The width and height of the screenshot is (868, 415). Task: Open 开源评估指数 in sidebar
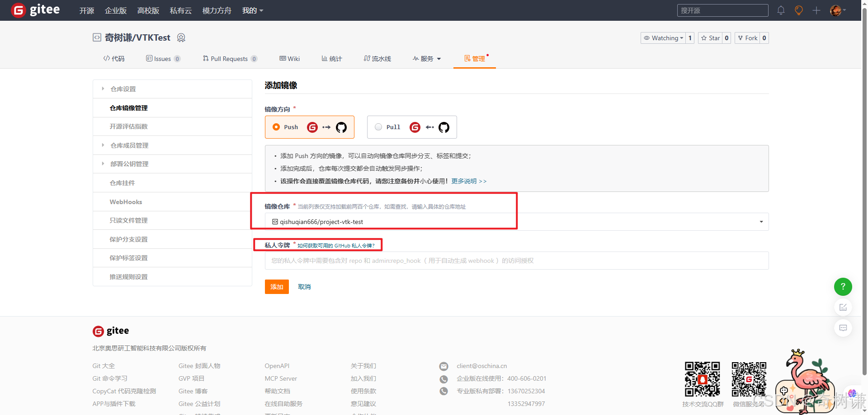172,126
